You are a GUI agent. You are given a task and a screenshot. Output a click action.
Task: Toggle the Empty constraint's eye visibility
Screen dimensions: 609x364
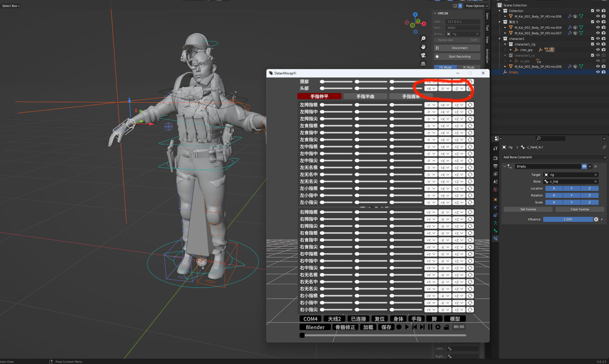tap(584, 166)
